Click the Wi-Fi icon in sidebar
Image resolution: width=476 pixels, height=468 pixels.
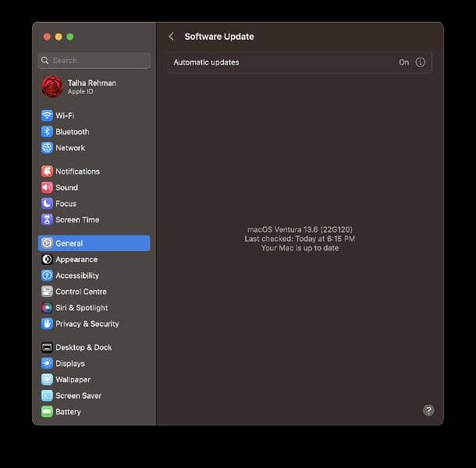click(x=47, y=115)
